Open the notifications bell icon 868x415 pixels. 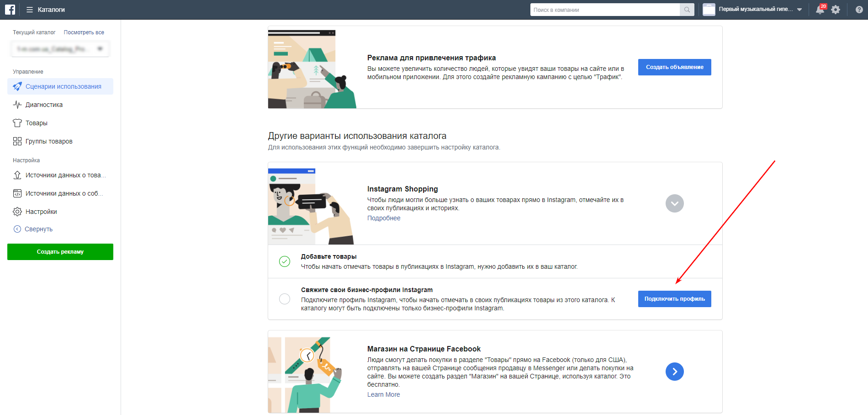click(820, 10)
